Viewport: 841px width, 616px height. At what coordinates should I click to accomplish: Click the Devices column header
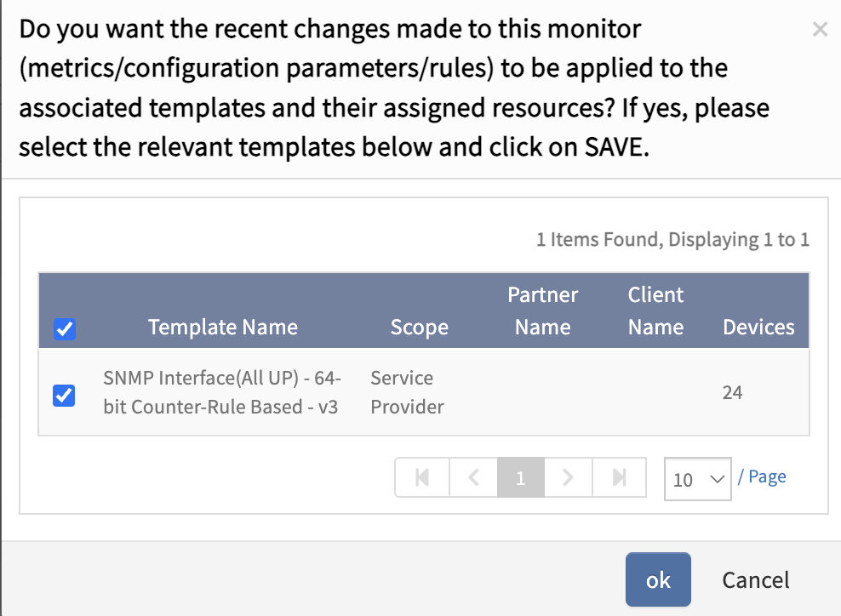coord(758,328)
